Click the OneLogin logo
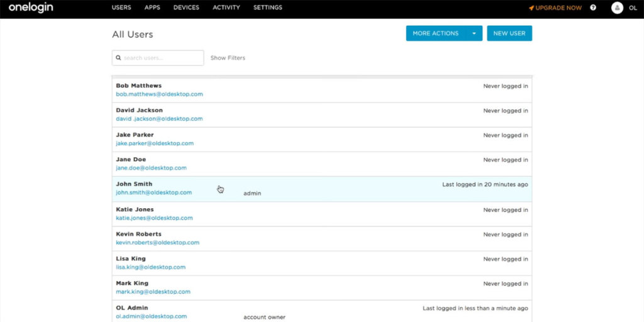Image resolution: width=644 pixels, height=322 pixels. [31, 8]
